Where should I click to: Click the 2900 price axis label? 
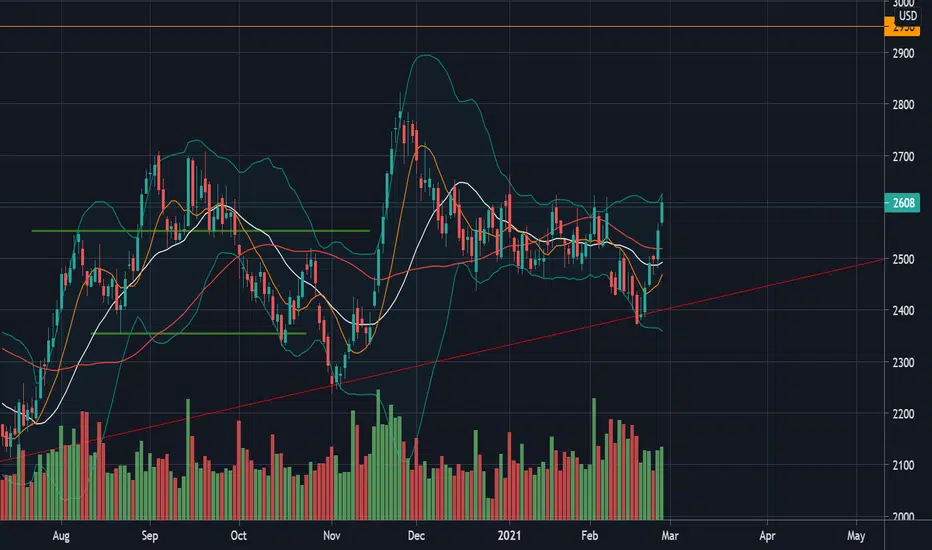click(x=903, y=54)
